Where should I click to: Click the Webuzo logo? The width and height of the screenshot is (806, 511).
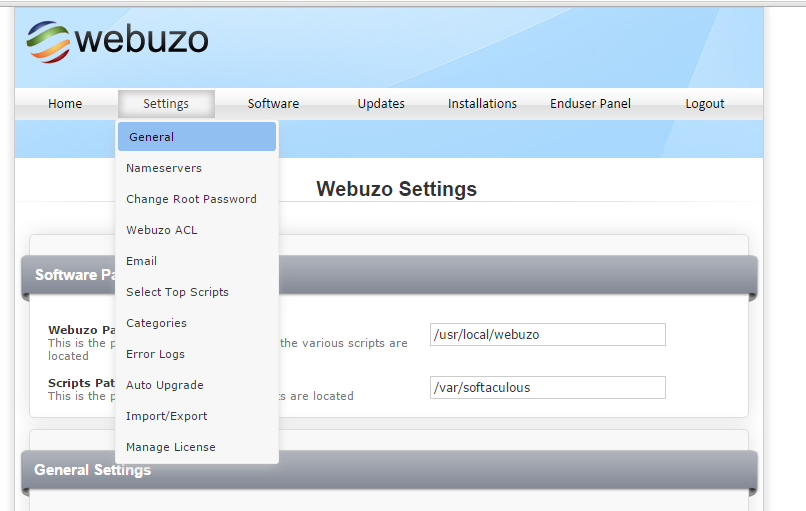pos(117,41)
